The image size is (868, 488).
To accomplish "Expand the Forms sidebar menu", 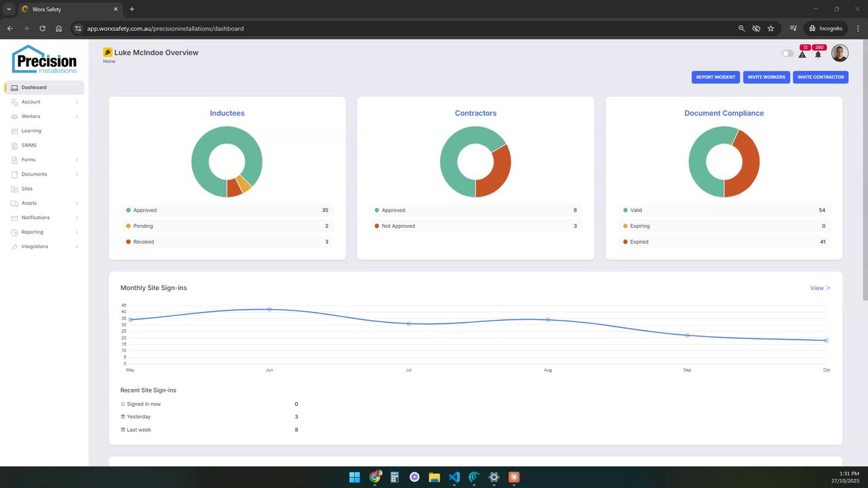I will coord(44,160).
